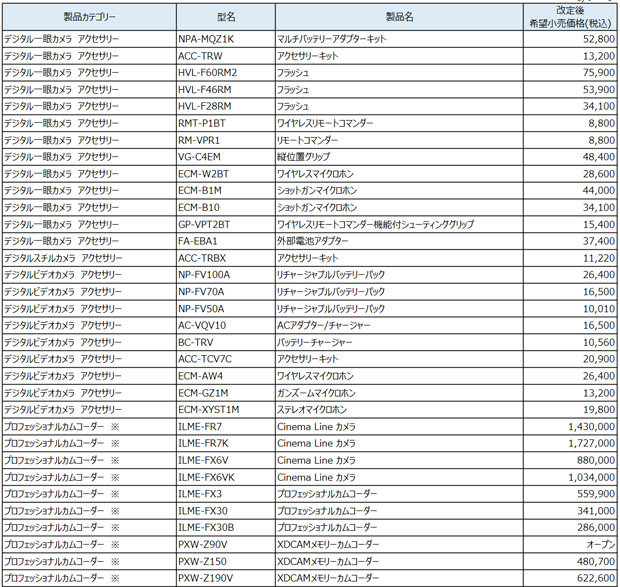Select the RM-VPR1 model cell
The image size is (620, 587).
pos(226,140)
